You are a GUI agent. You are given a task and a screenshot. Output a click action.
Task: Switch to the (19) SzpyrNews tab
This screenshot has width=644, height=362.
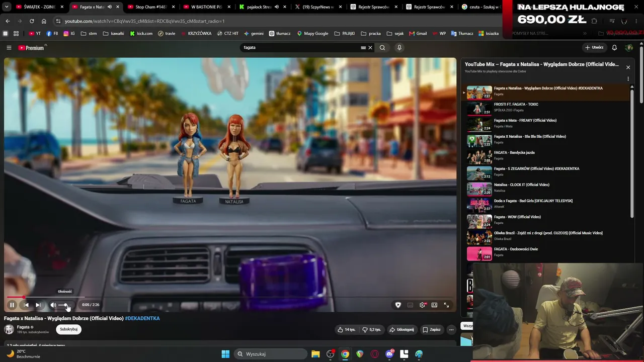click(317, 7)
